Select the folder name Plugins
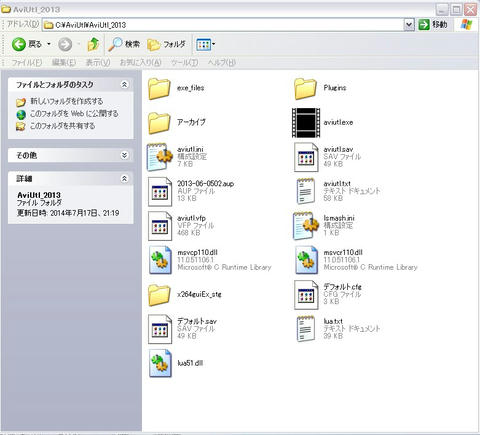Viewport: 480px width, 435px height. 335,88
